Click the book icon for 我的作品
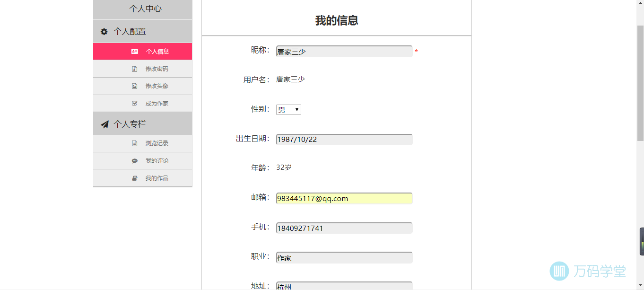This screenshot has width=644, height=290. [x=135, y=178]
